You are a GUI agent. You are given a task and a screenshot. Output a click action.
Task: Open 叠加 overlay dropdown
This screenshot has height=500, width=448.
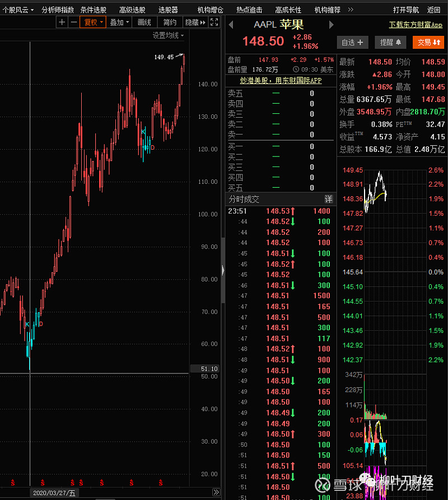click(x=119, y=22)
